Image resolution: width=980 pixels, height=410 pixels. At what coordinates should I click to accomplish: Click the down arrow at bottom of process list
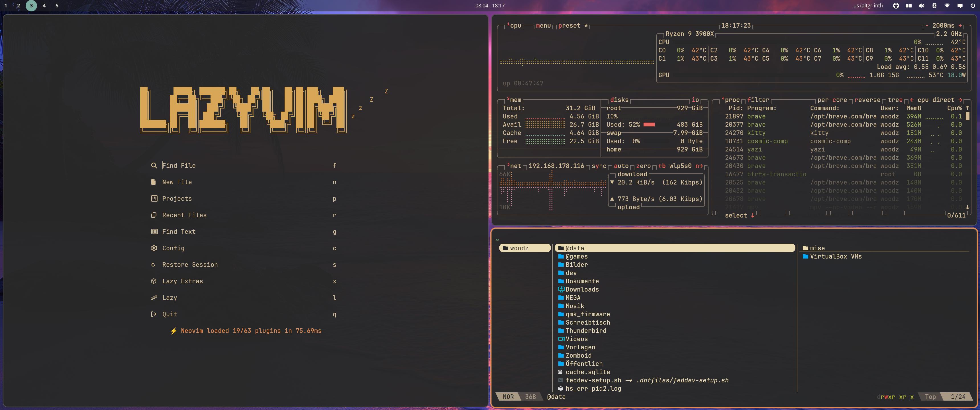pos(967,207)
